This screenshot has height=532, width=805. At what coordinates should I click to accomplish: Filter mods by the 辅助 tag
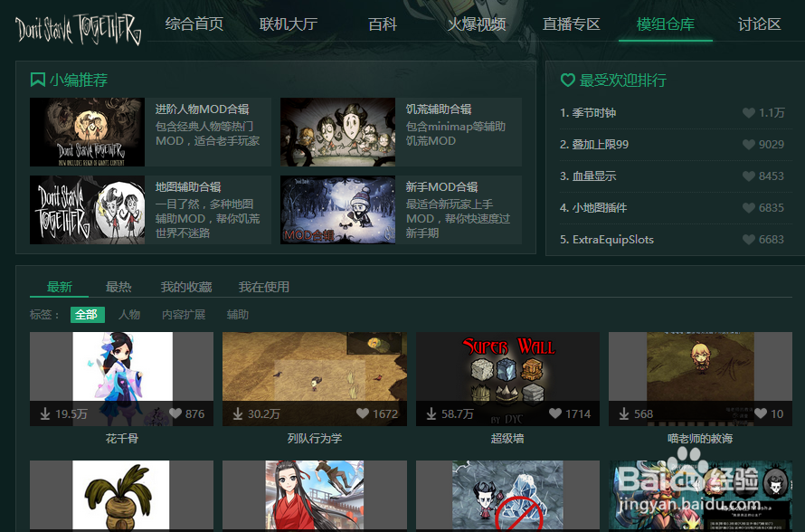pos(238,315)
